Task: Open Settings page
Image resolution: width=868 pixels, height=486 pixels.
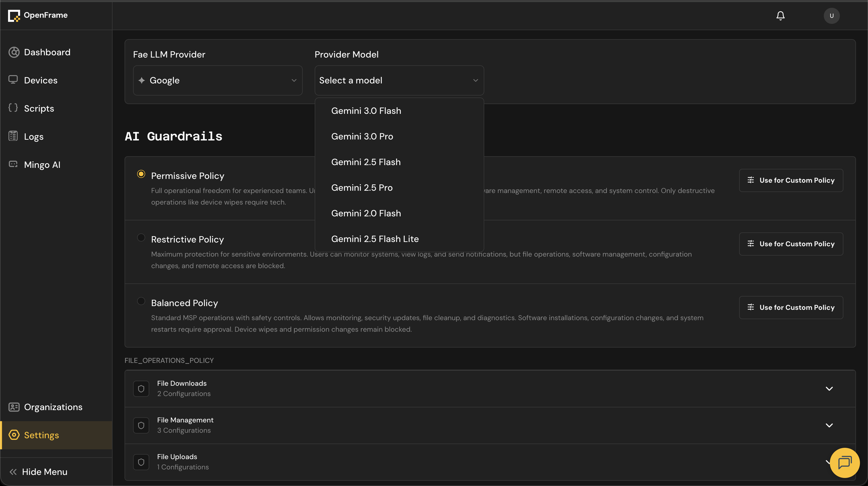Action: coord(56,435)
